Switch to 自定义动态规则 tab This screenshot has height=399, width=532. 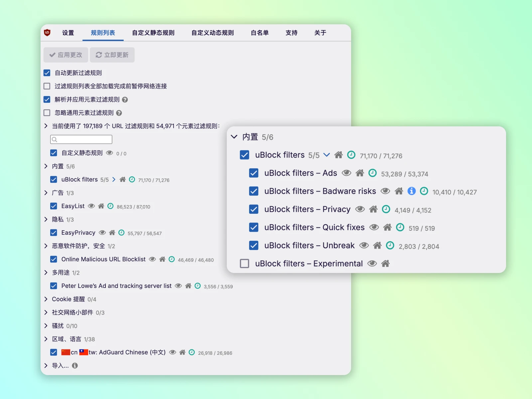pyautogui.click(x=213, y=33)
